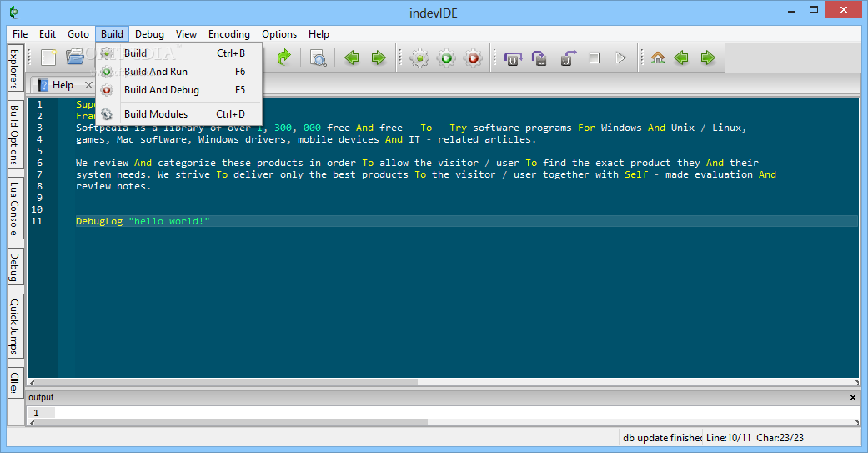Click the Build gear toolbar icon
The width and height of the screenshot is (868, 453).
point(419,58)
